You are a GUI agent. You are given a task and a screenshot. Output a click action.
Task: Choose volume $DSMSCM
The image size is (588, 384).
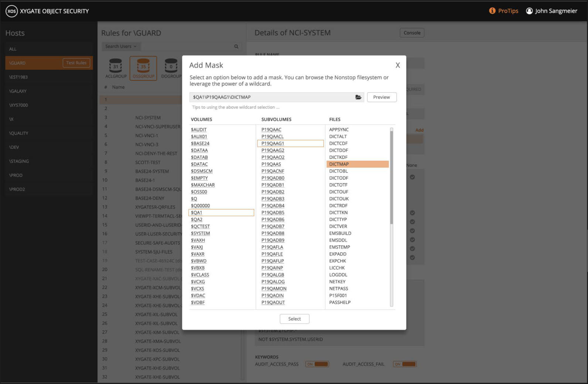[x=202, y=171]
